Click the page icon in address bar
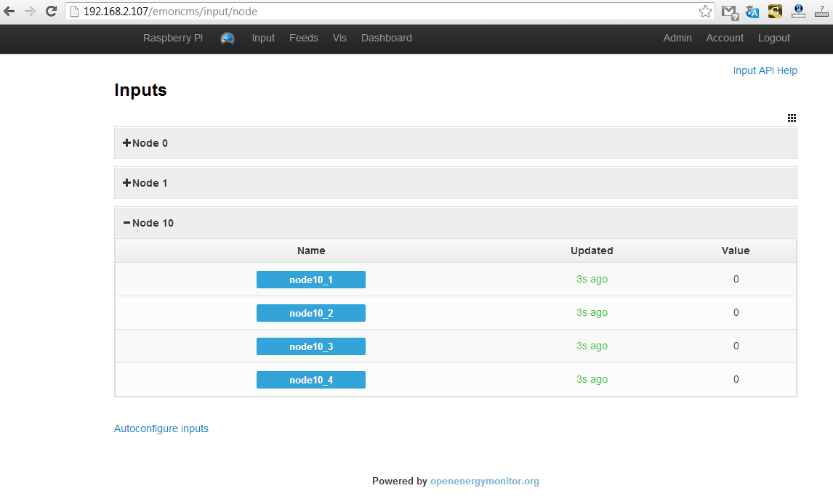 (x=74, y=12)
